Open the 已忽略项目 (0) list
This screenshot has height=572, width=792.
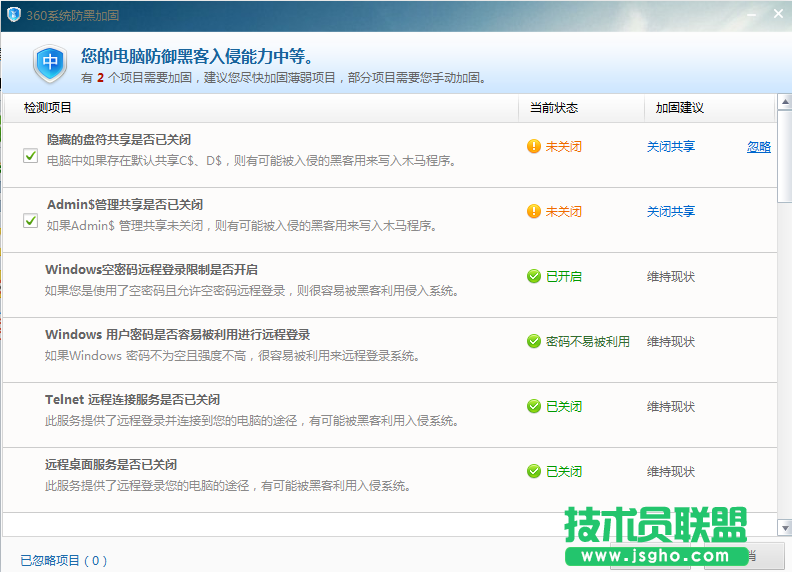[63, 561]
